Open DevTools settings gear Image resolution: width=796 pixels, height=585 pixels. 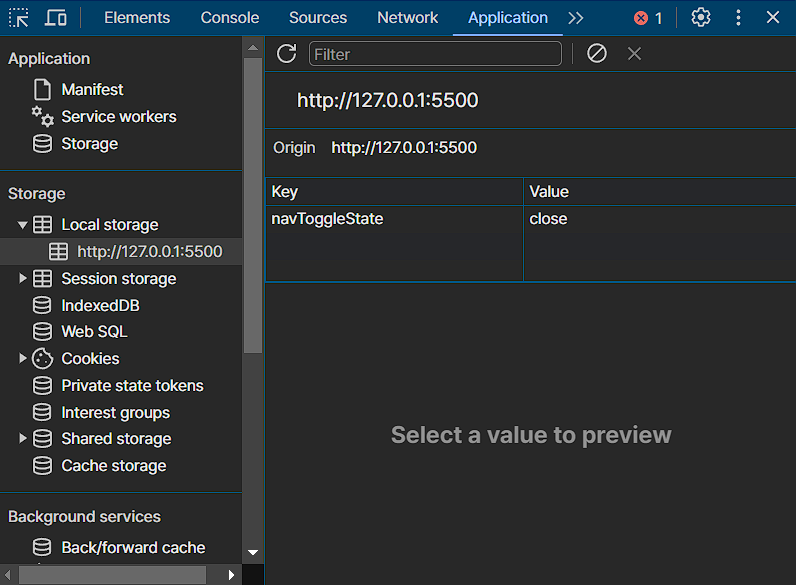(701, 18)
